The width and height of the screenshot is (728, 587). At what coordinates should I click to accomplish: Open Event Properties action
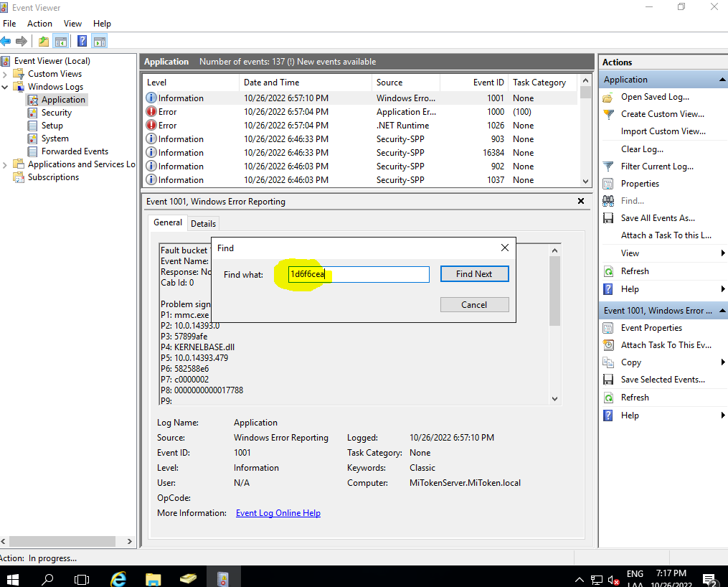651,328
